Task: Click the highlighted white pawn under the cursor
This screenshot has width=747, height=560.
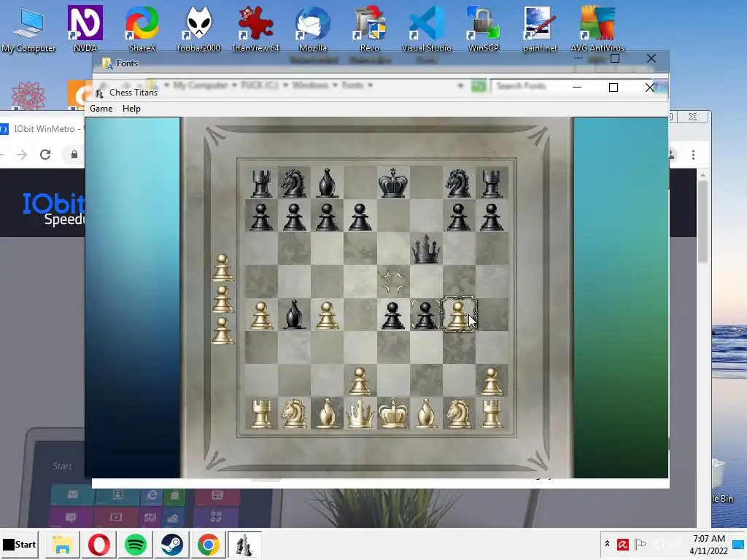Action: pyautogui.click(x=459, y=314)
